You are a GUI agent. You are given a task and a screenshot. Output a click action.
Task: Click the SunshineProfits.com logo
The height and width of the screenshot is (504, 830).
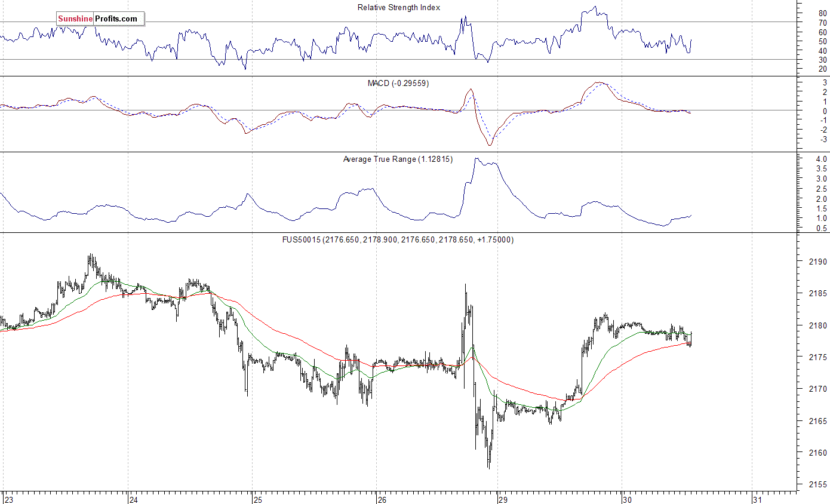click(x=100, y=19)
